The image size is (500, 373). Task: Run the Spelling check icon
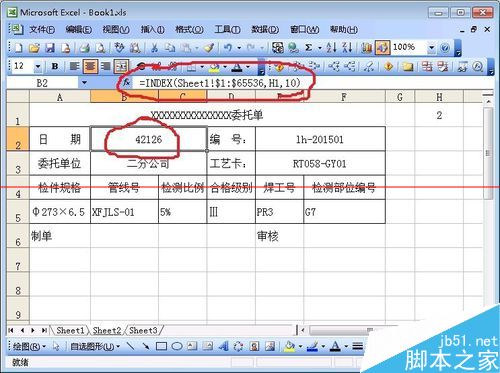point(119,48)
